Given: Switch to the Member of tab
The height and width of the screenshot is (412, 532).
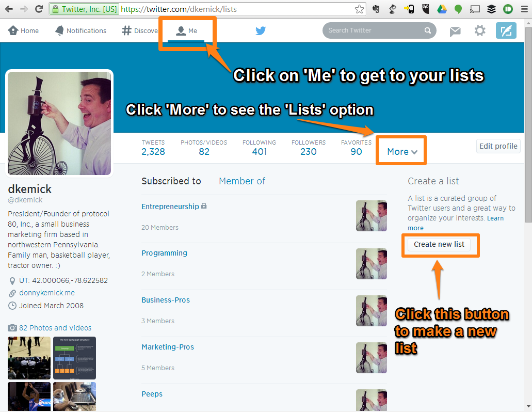Looking at the screenshot, I should point(242,181).
